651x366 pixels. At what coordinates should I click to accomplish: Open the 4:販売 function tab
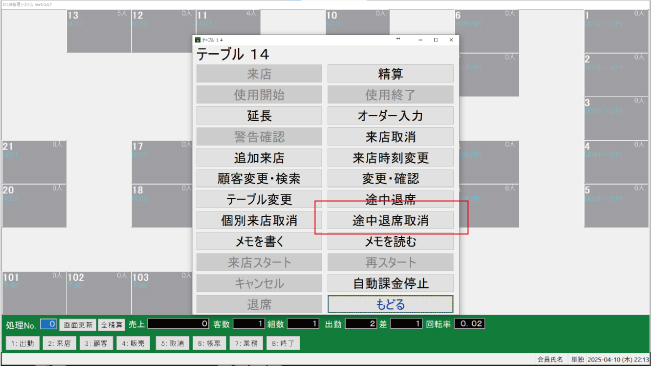[x=133, y=343]
